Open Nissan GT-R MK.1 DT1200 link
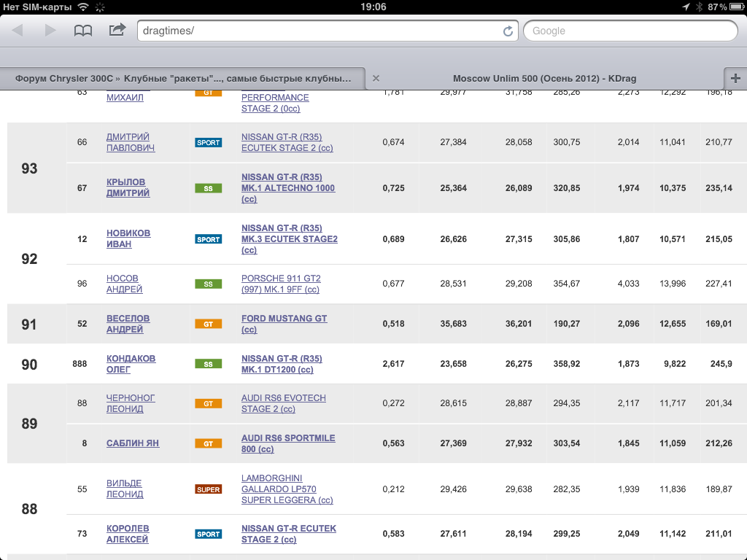This screenshot has width=747, height=560. 282,364
